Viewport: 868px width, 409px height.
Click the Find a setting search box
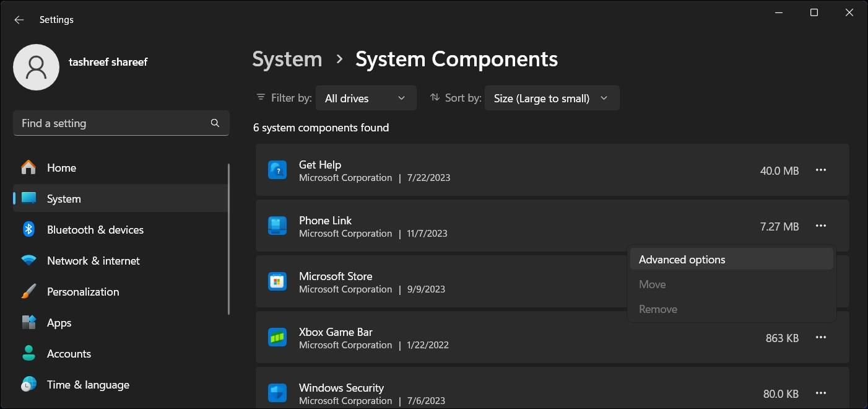click(x=121, y=123)
